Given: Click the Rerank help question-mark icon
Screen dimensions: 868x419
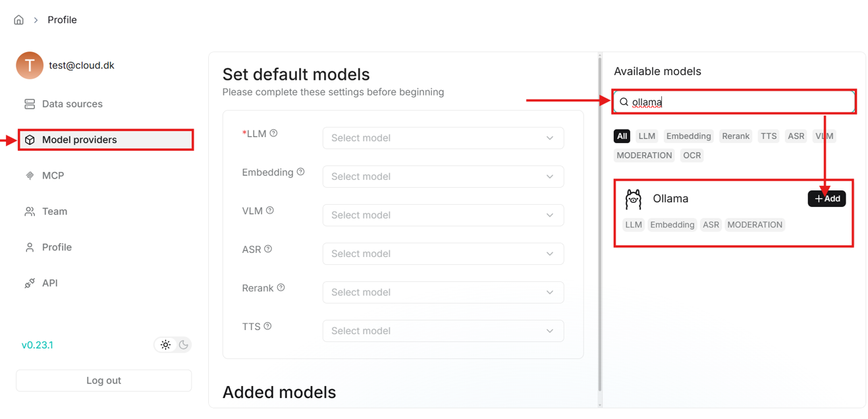Looking at the screenshot, I should pos(281,288).
